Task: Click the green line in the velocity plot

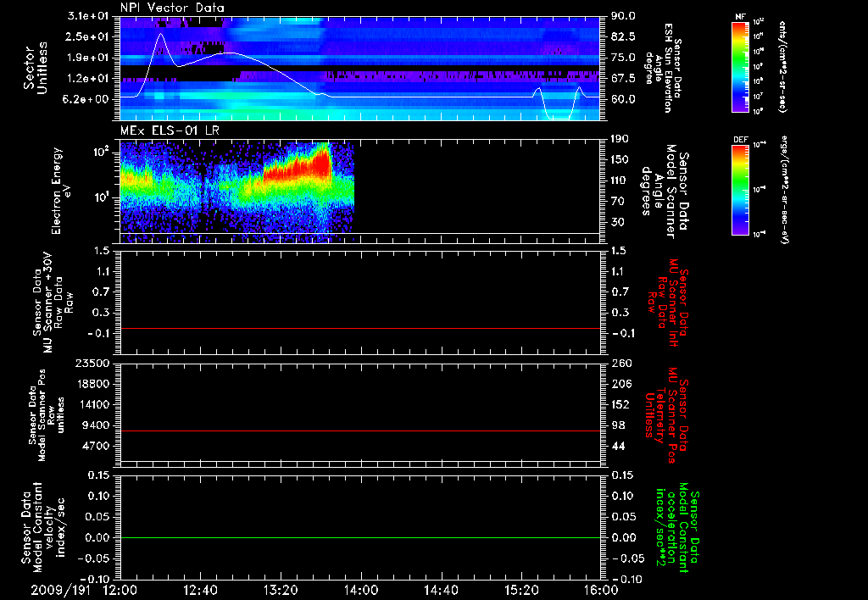Action: tap(360, 537)
